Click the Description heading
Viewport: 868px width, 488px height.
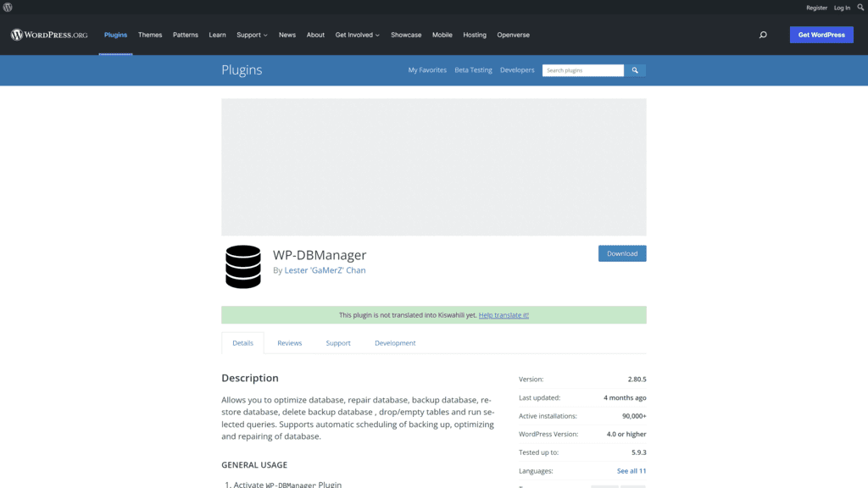point(250,378)
